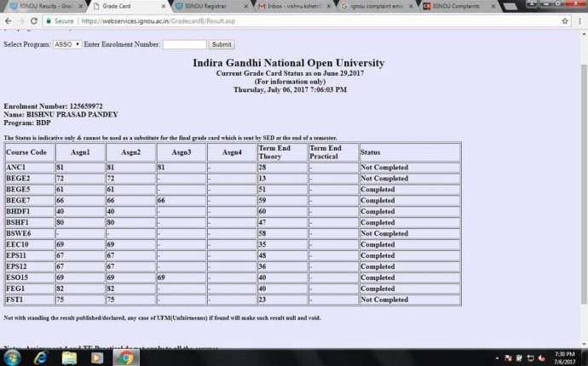Click the Status column header

pyautogui.click(x=410, y=152)
